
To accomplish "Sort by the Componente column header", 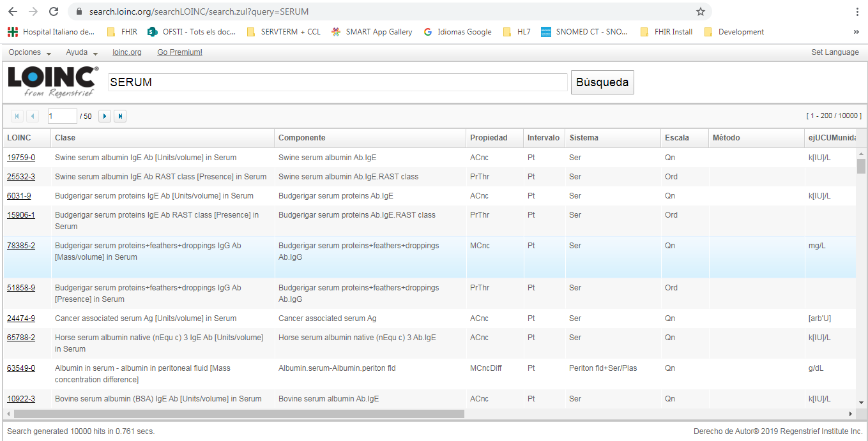I will point(301,138).
